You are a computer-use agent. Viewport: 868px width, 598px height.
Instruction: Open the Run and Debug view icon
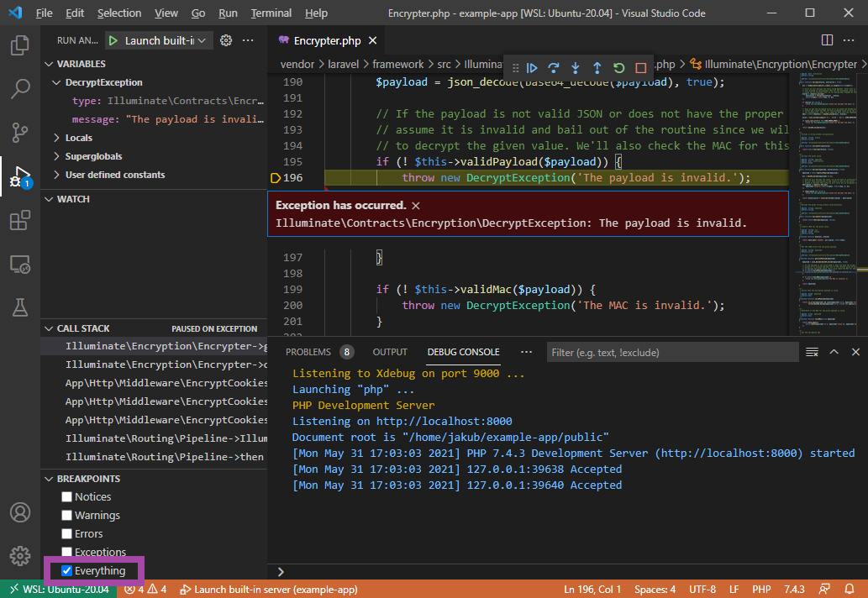(x=20, y=176)
